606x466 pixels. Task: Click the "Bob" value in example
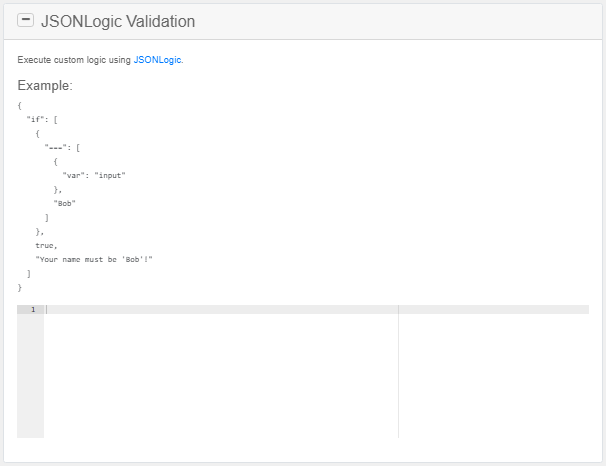[65, 203]
